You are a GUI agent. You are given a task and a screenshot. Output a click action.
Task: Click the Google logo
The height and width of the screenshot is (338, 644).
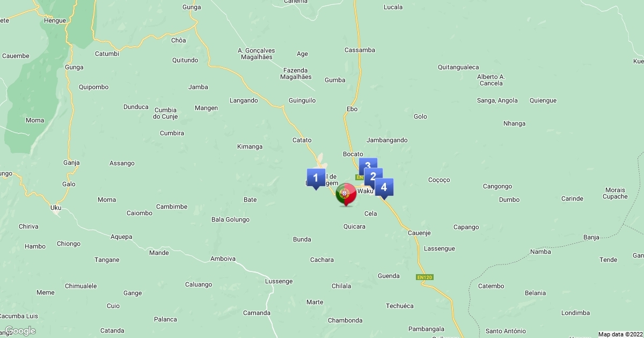pyautogui.click(x=20, y=330)
